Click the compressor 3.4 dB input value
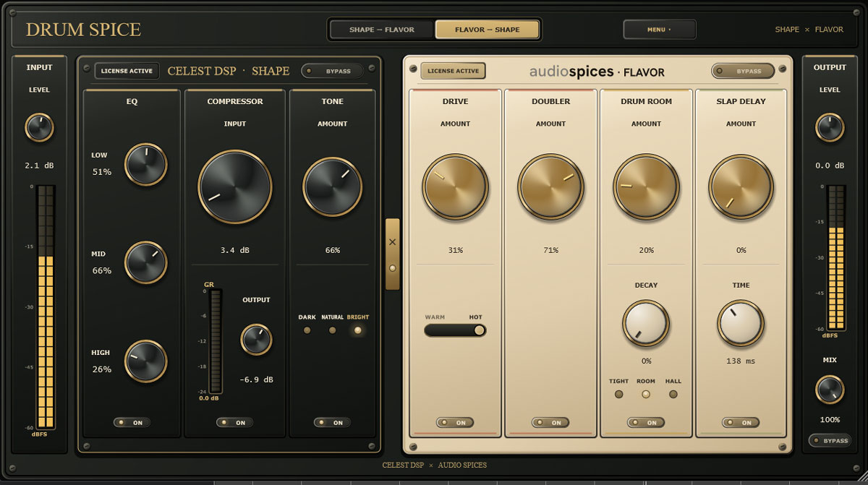Screen dimensions: 868x485 [x=235, y=250]
